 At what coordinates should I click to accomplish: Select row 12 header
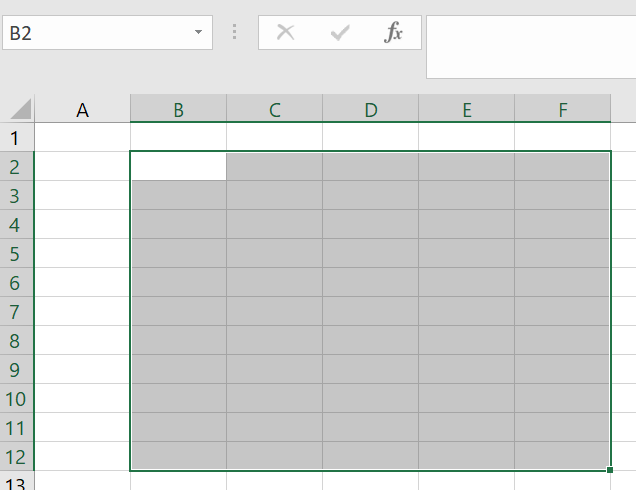click(x=15, y=457)
